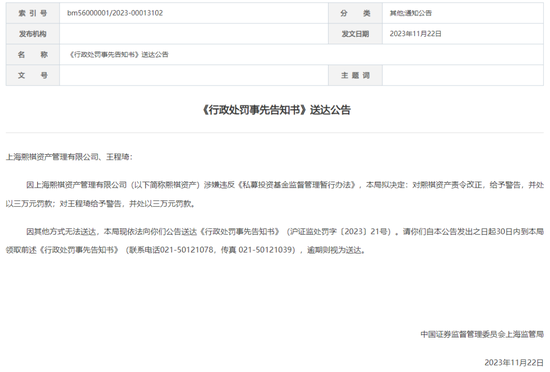550x372 pixels.
Task: Select the 其他通知公告 category value
Action: pos(410,13)
